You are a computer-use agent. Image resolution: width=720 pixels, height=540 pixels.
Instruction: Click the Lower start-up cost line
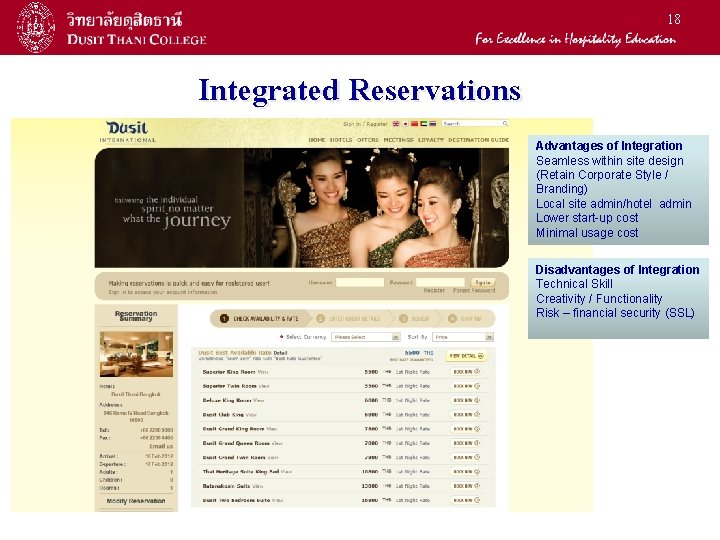587,218
